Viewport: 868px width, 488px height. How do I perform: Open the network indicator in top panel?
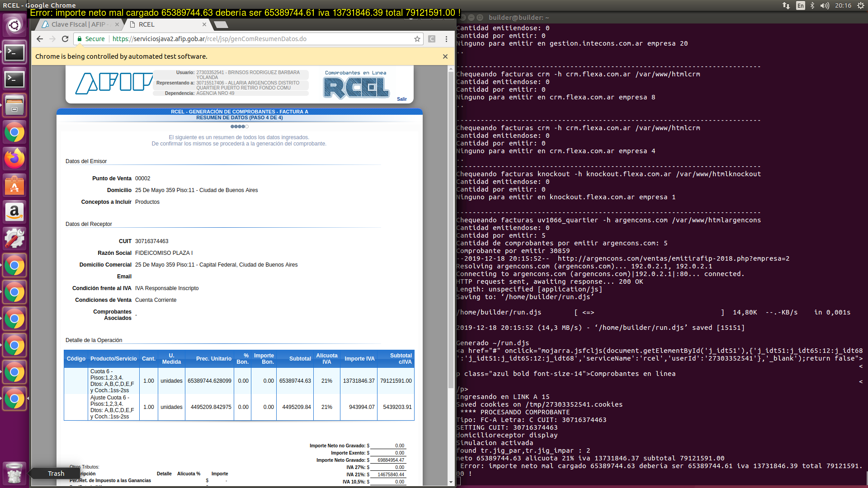click(786, 5)
